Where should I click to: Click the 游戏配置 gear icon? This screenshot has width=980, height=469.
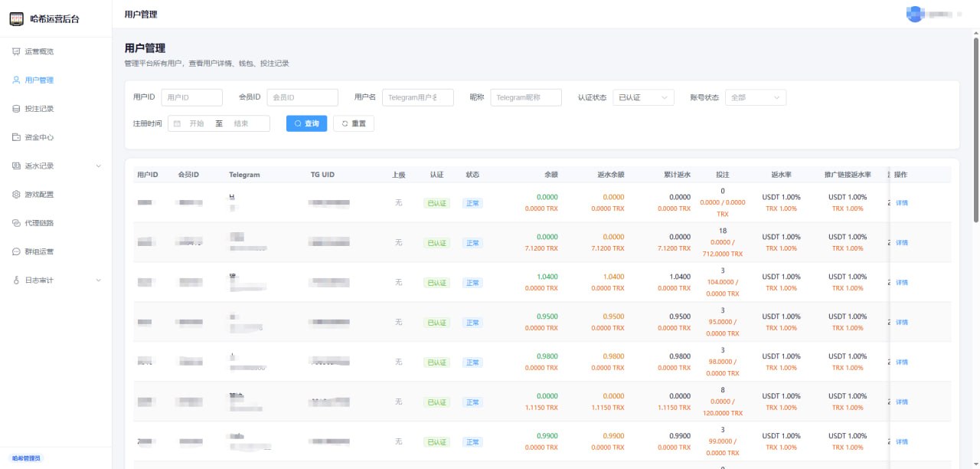16,195
